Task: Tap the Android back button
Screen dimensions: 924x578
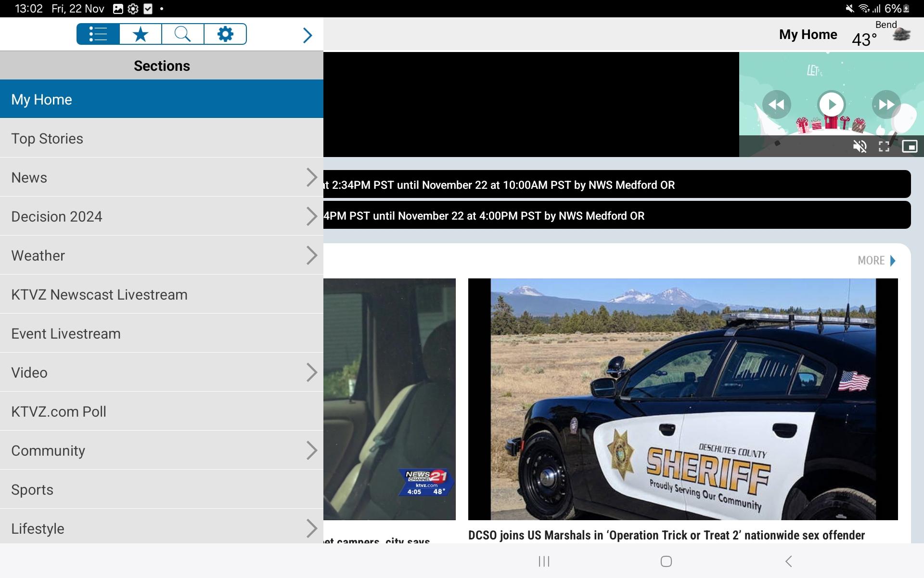Action: click(788, 561)
